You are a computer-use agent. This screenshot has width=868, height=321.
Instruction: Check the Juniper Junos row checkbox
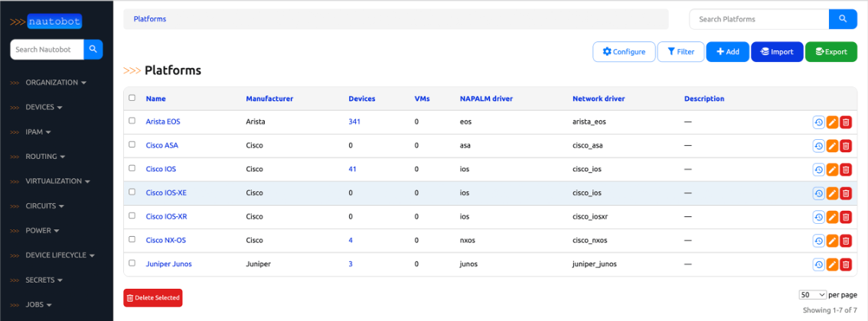132,263
